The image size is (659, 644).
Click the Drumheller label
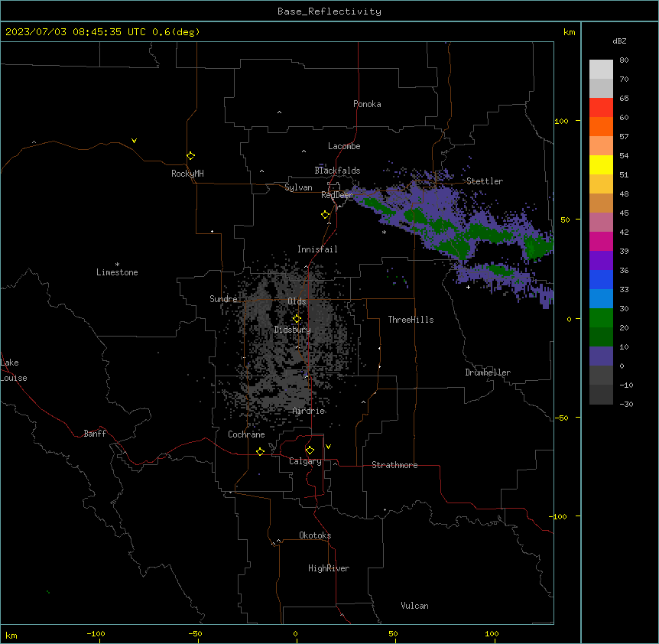[x=488, y=372]
